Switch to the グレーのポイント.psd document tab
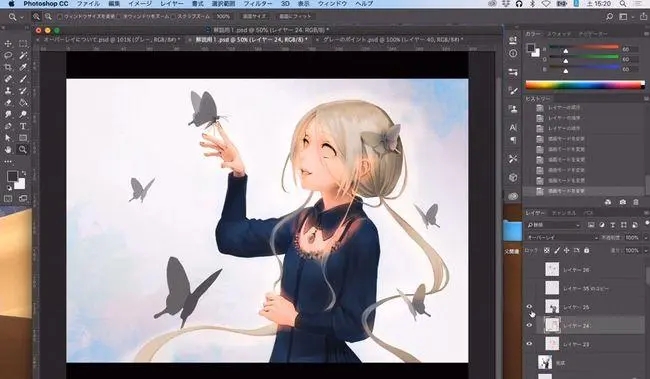Image resolution: width=650 pixels, height=379 pixels. (x=393, y=40)
